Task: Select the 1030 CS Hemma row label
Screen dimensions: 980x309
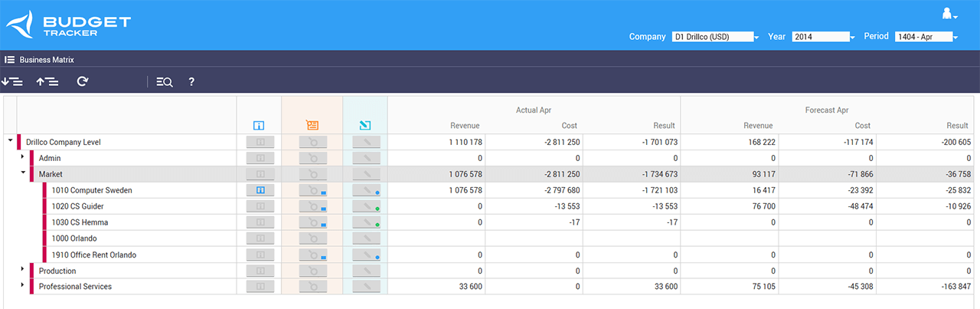Action: click(80, 222)
